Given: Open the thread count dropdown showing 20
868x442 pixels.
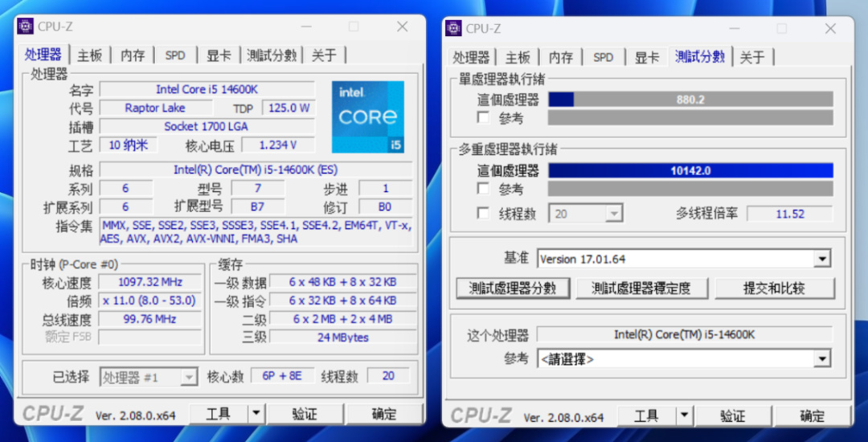Looking at the screenshot, I should tap(586, 214).
